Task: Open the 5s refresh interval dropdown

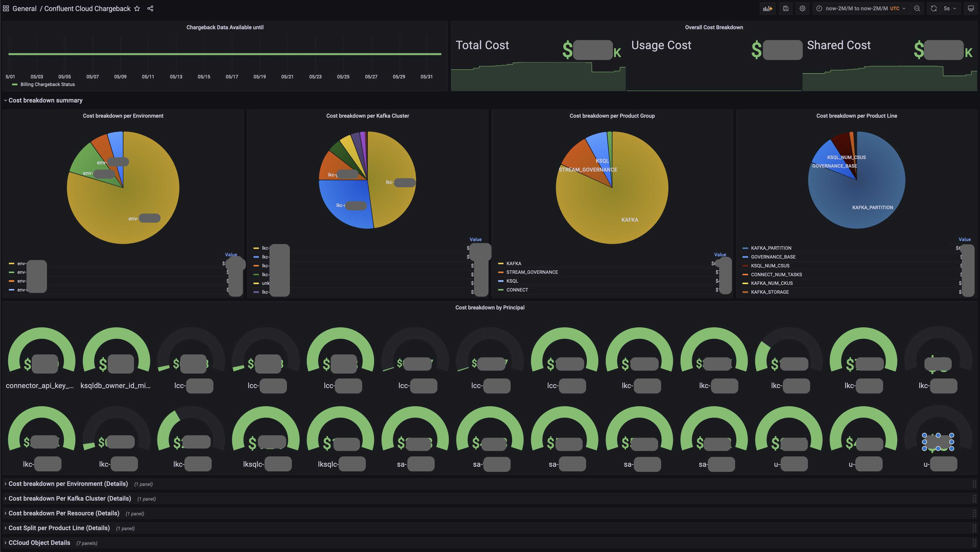Action: coord(950,8)
